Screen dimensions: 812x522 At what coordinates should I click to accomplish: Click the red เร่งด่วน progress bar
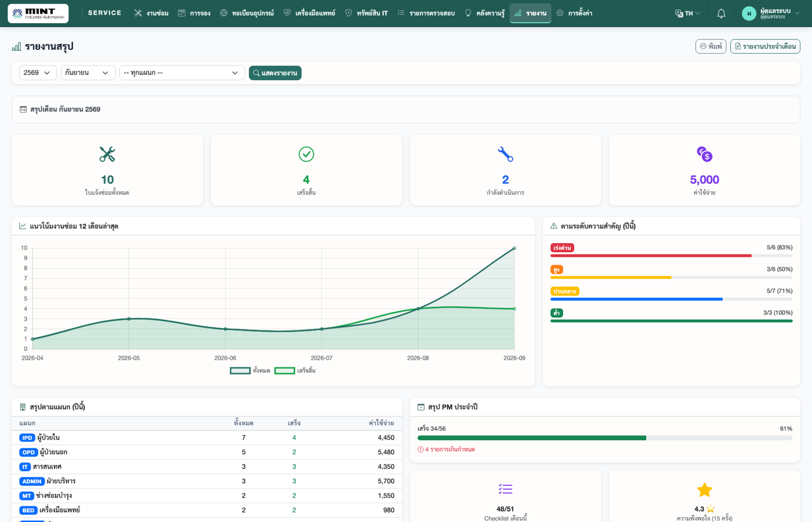(651, 256)
